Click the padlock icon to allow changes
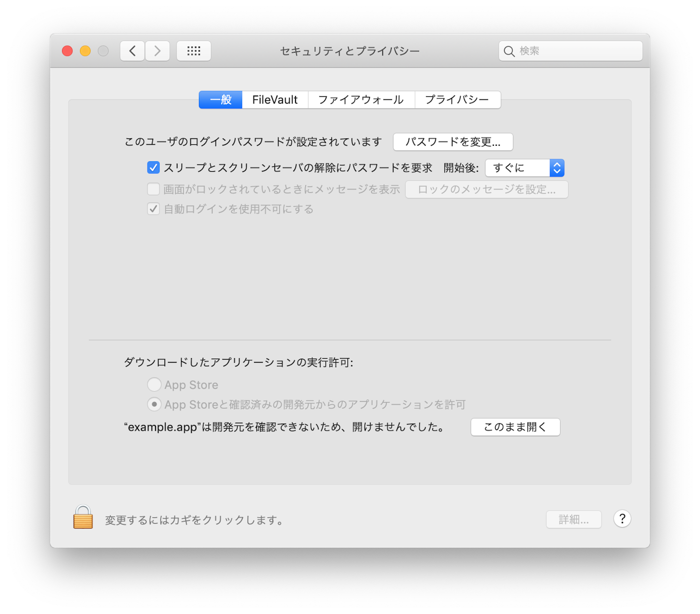This screenshot has width=700, height=614. tap(83, 518)
